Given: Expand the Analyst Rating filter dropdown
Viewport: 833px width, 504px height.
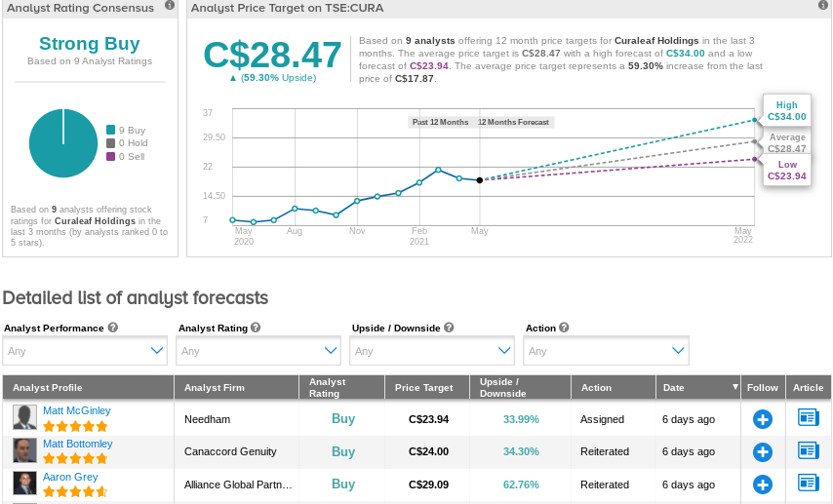Looking at the screenshot, I should [258, 351].
